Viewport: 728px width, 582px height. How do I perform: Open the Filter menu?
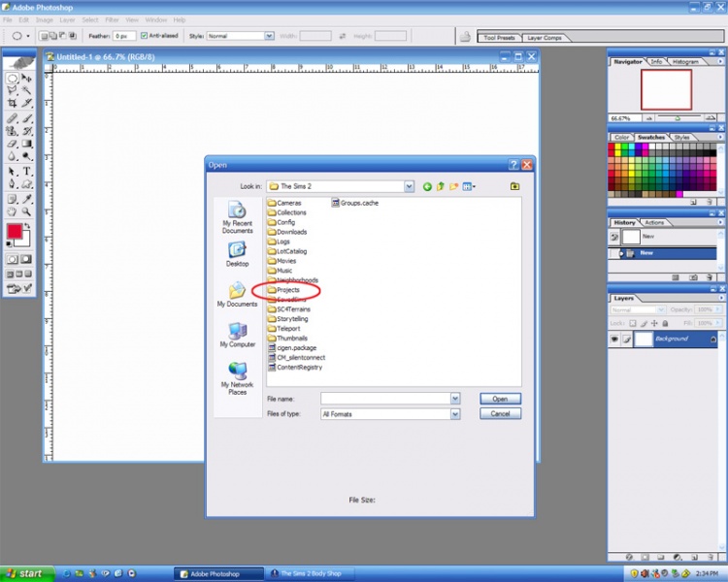tap(112, 20)
